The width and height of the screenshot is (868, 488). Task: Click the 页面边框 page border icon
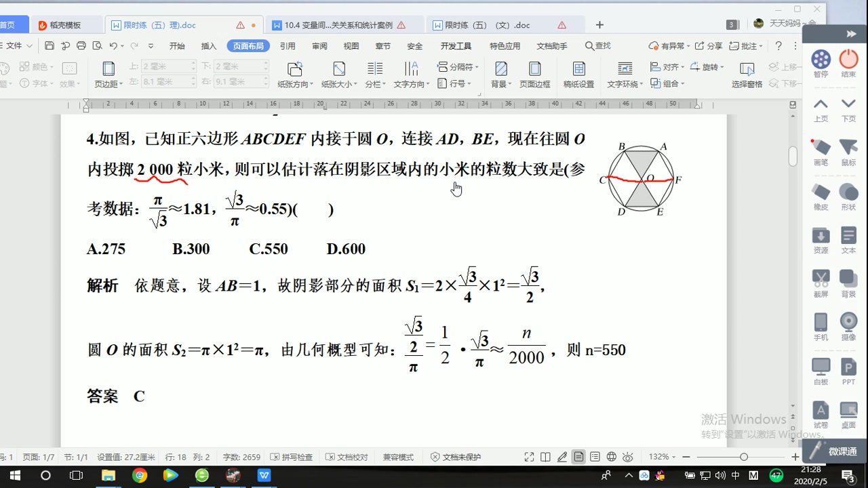[x=535, y=75]
